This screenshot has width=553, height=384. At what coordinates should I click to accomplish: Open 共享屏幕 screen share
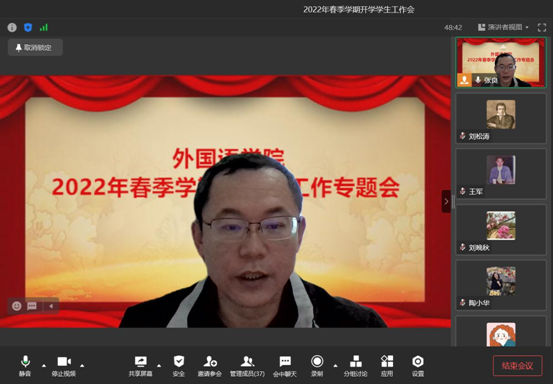(x=140, y=366)
